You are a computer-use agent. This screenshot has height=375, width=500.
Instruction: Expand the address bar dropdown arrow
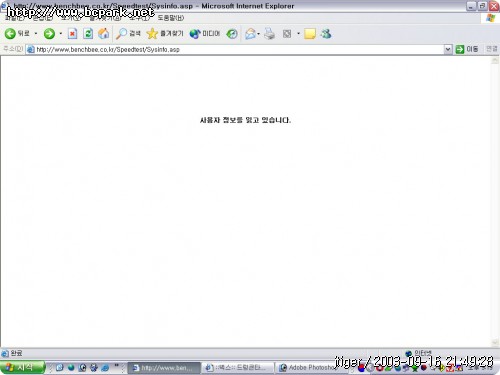448,49
